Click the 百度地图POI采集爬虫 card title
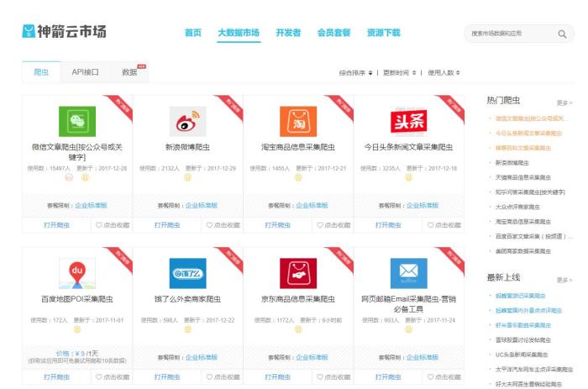The height and width of the screenshot is (389, 588). [77, 299]
